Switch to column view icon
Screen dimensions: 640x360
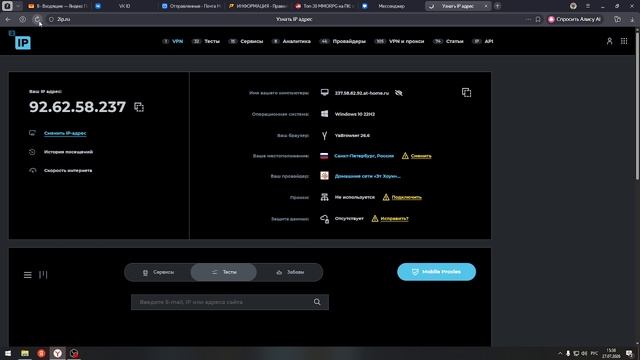pos(43,275)
